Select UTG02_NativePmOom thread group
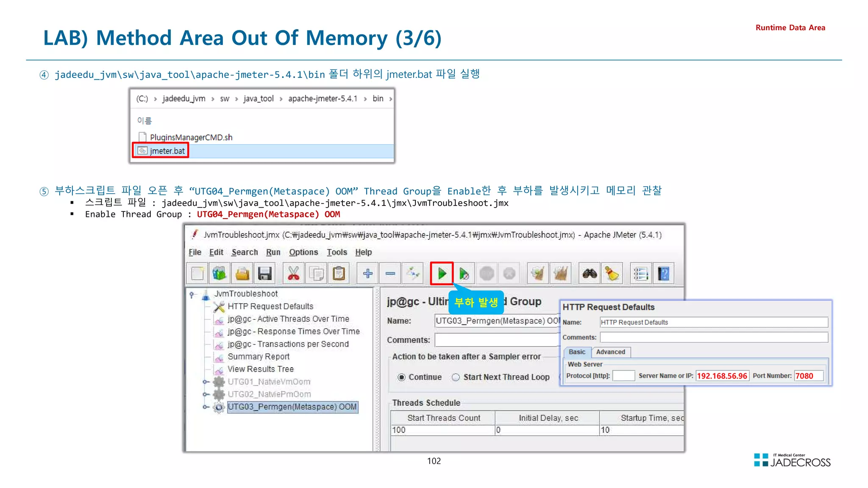The height and width of the screenshot is (488, 868). pos(269,394)
